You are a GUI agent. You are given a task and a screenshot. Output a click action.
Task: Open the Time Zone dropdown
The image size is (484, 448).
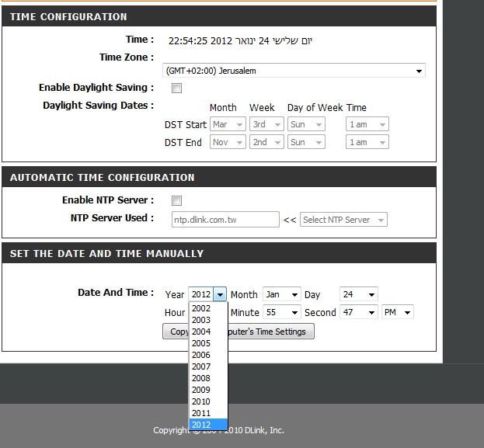(x=294, y=71)
